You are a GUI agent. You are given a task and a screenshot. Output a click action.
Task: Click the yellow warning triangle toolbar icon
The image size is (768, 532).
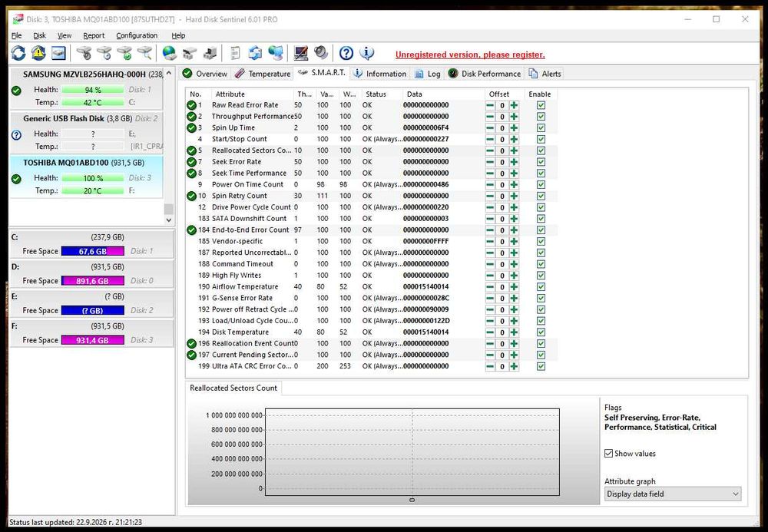click(38, 53)
